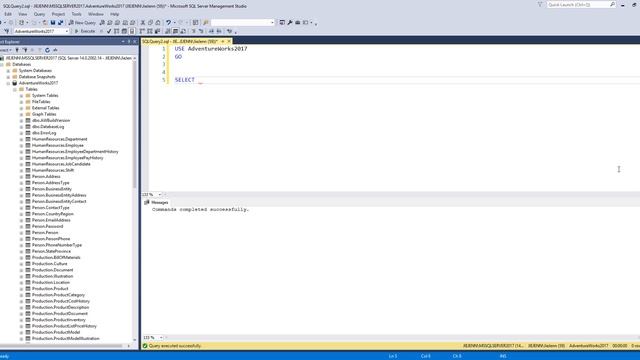Parse the query with the checkmark icon
This screenshot has height=360, width=640.
pos(109,31)
